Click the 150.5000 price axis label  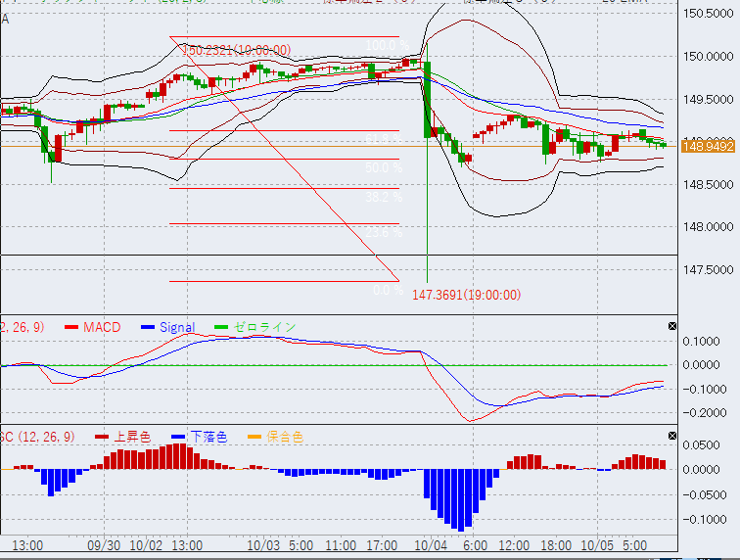[709, 13]
